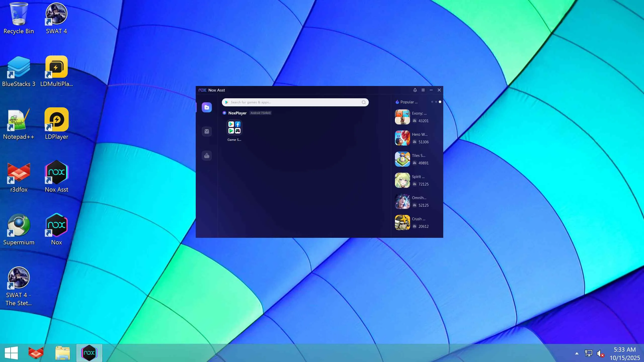Open the notification bell in Nox Asst
The width and height of the screenshot is (644, 362).
(x=415, y=90)
